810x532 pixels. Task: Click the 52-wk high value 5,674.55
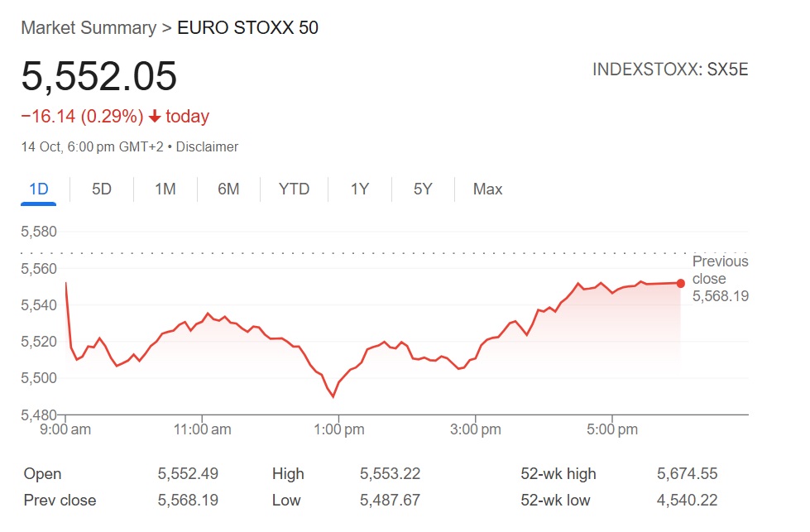(x=687, y=474)
